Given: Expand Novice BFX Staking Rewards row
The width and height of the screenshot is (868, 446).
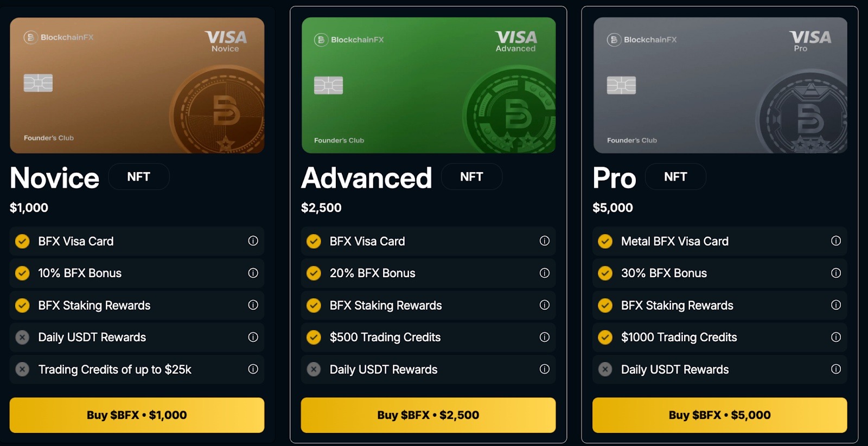Looking at the screenshot, I should 137,305.
